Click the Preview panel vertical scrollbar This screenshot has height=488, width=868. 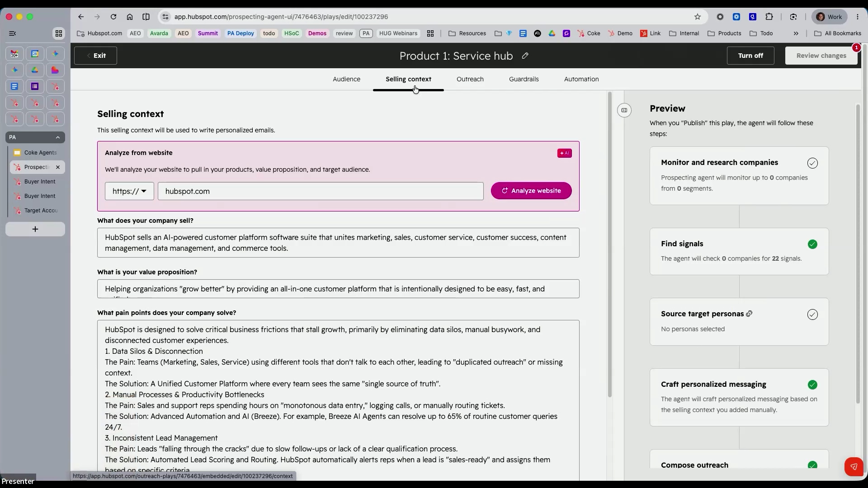point(858,253)
